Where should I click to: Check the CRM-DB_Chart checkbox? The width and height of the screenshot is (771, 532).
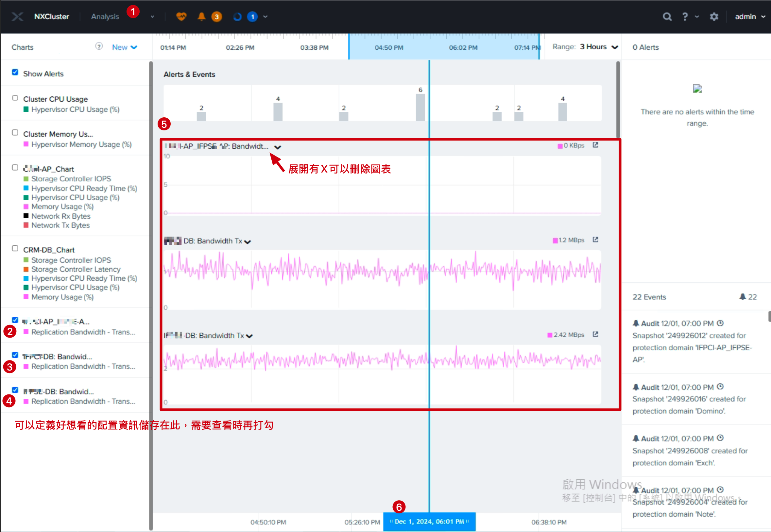[x=15, y=248]
